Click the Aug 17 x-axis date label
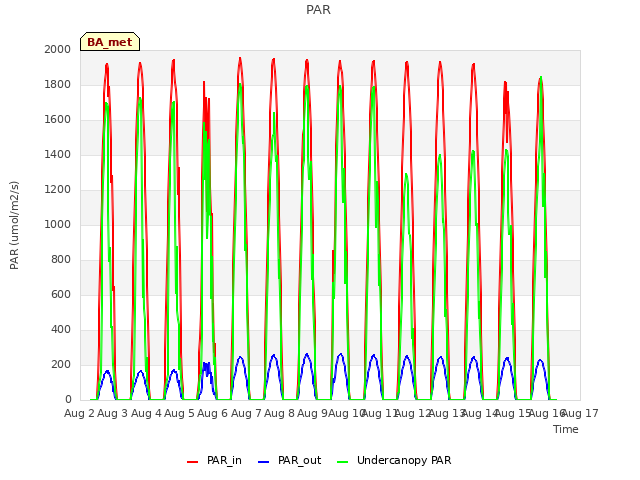The image size is (640, 480). click(x=580, y=413)
